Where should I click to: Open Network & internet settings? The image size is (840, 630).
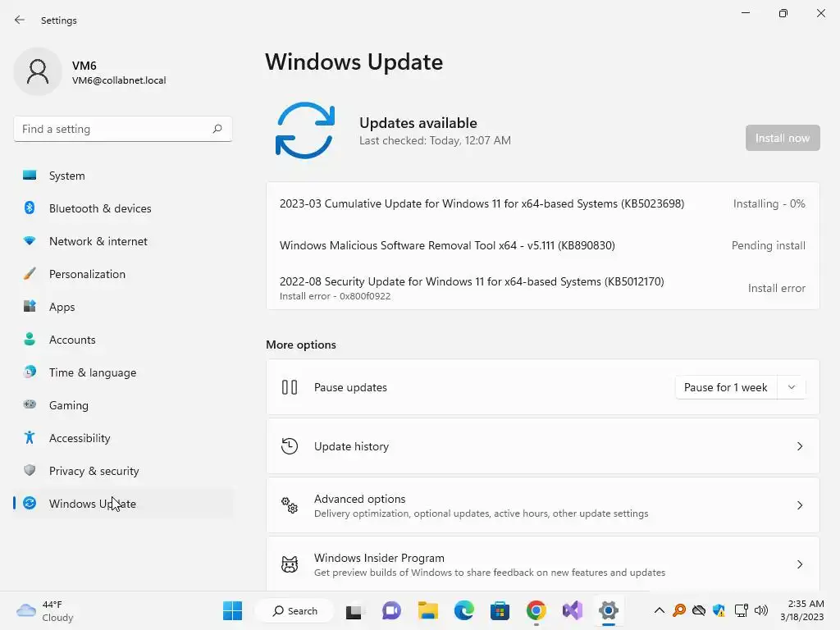[x=123, y=241]
